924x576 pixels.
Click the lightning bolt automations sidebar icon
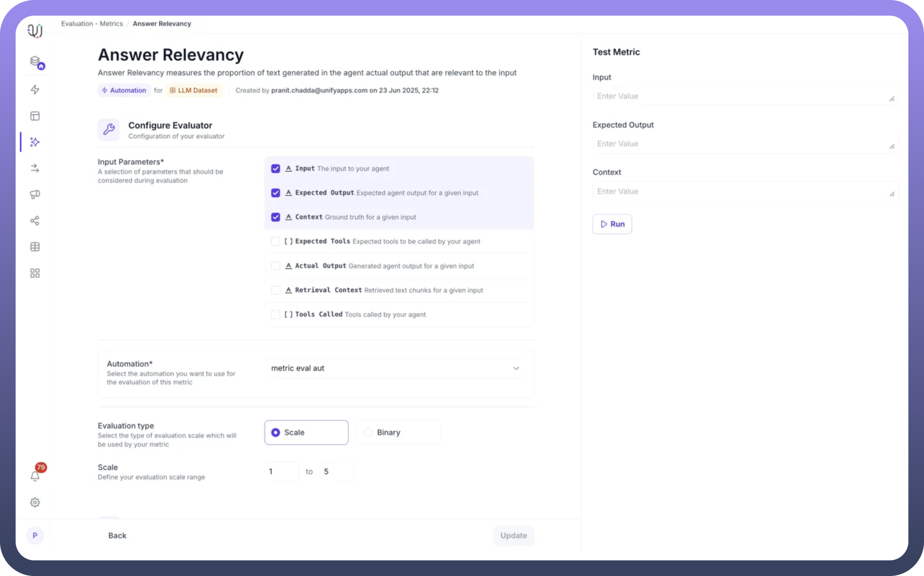pos(35,89)
